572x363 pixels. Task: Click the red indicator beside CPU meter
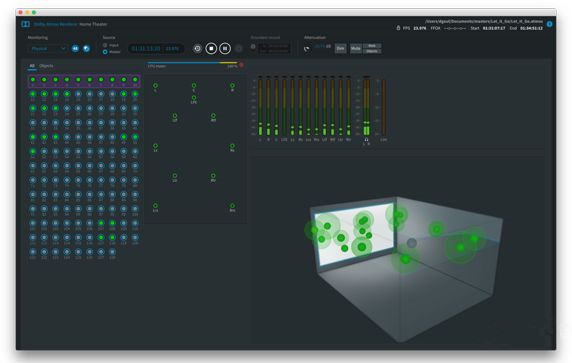coord(241,65)
